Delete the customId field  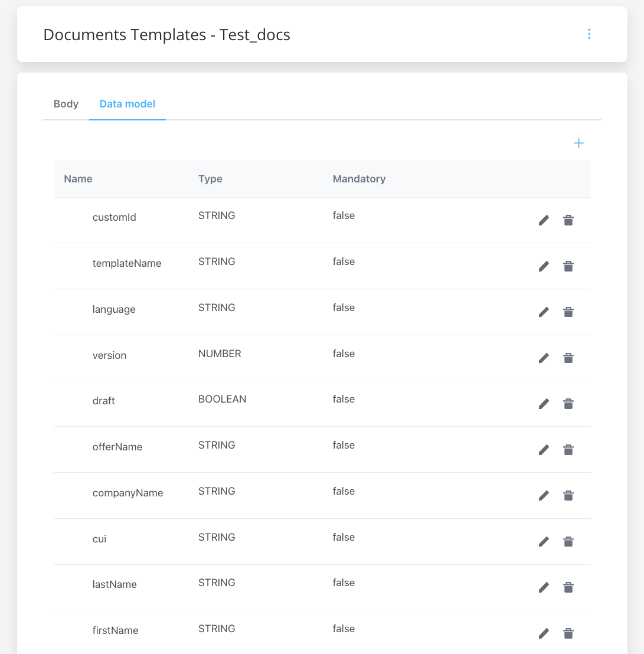coord(568,220)
